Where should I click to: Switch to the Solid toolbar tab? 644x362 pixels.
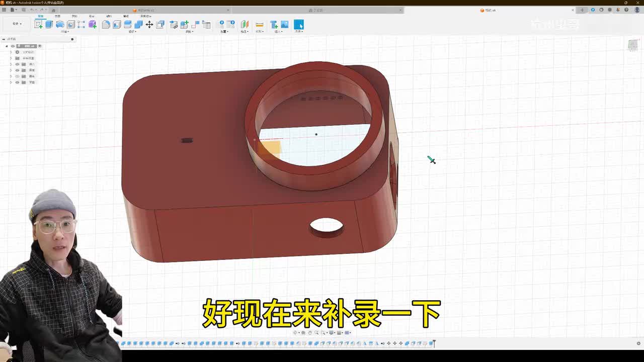click(41, 16)
